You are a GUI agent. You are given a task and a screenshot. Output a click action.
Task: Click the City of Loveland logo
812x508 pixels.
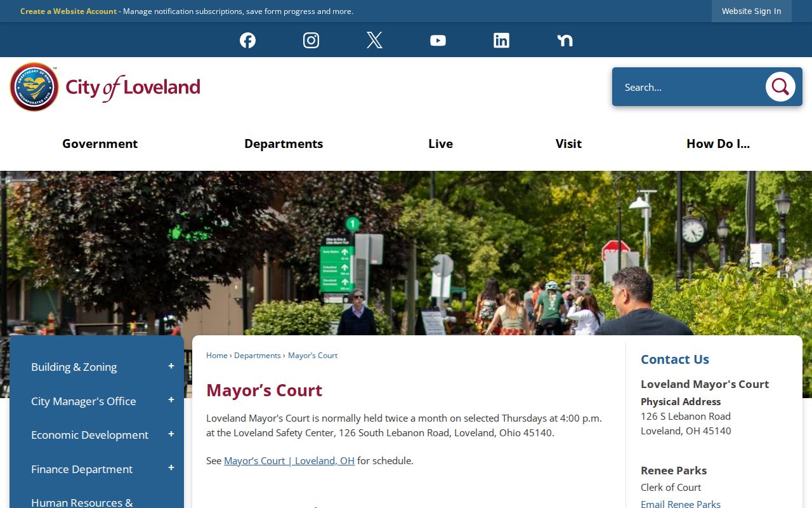pyautogui.click(x=105, y=87)
